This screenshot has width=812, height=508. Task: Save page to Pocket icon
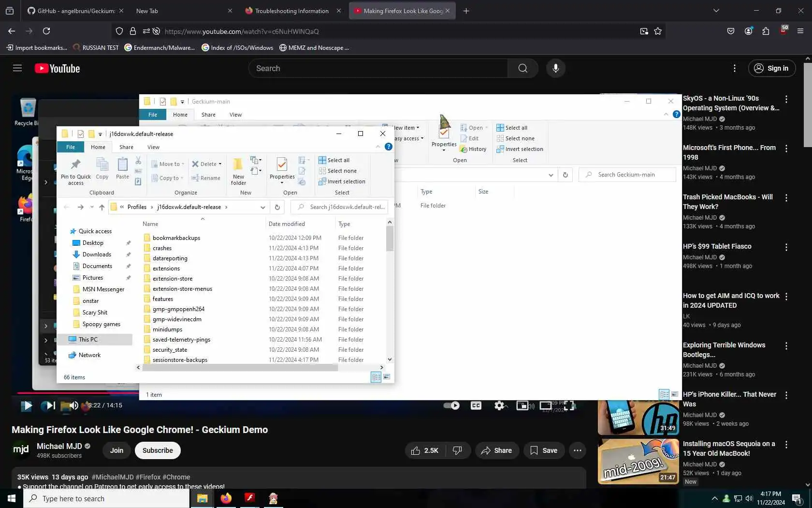pos(731,31)
